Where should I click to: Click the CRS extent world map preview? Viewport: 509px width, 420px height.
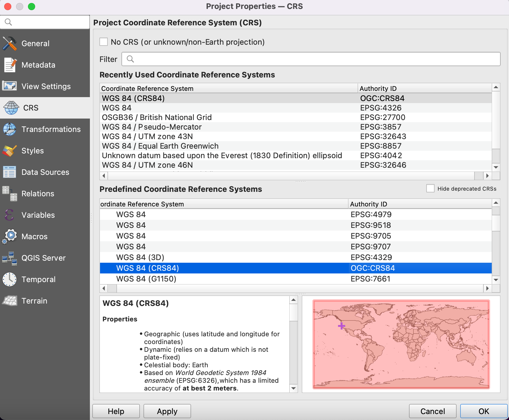click(x=401, y=344)
